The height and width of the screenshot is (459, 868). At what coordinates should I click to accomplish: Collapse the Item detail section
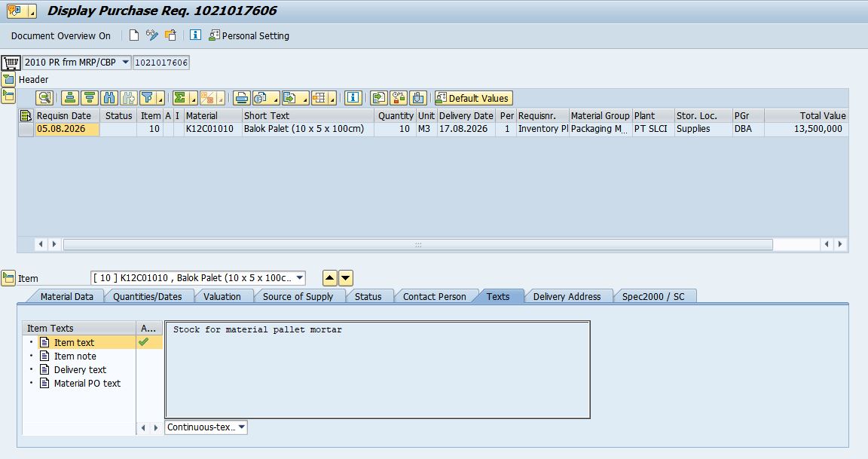pos(8,278)
